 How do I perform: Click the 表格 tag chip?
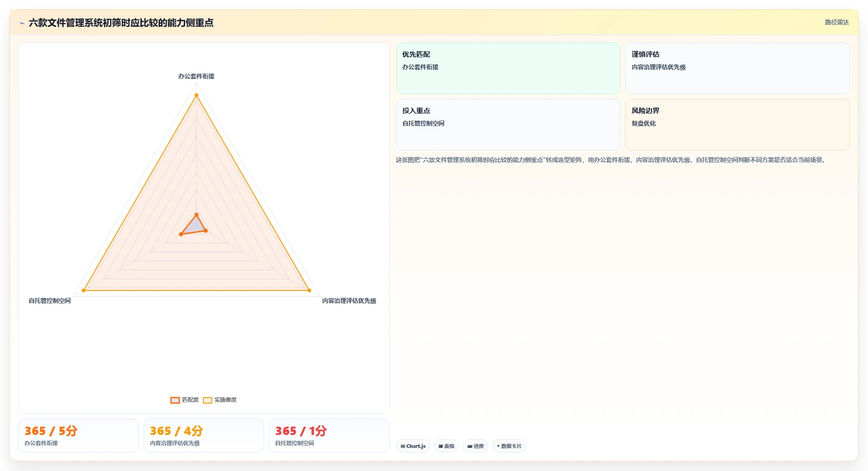[446, 446]
